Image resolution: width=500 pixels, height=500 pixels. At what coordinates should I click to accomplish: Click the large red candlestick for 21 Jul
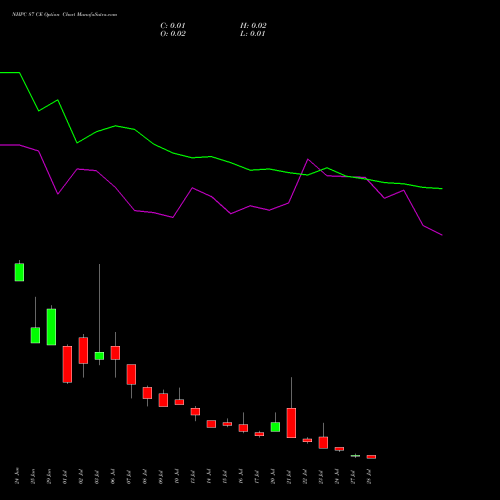[x=291, y=423]
